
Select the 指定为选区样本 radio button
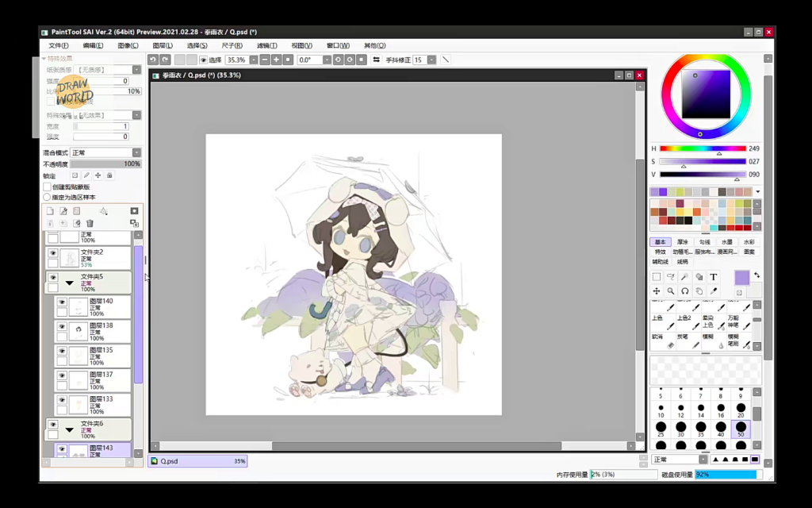point(47,197)
